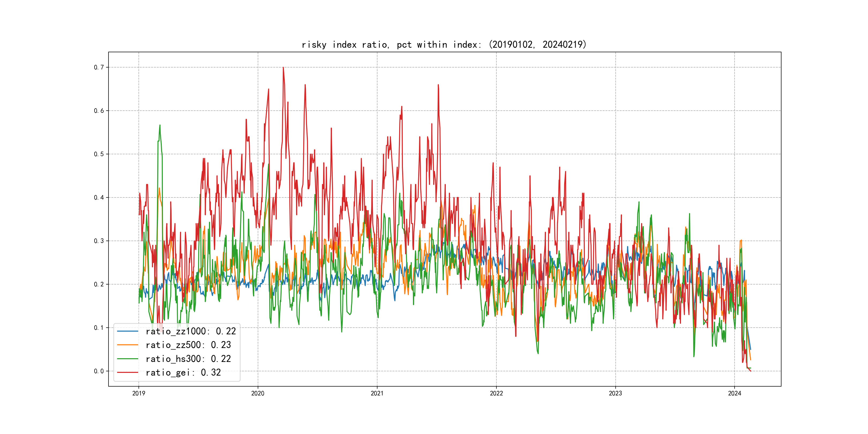Click the tall green spike in early 2019

(160, 126)
